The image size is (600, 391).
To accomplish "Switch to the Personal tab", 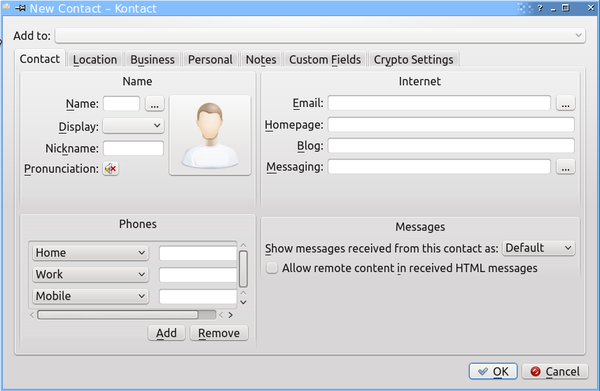I will pyautogui.click(x=210, y=60).
